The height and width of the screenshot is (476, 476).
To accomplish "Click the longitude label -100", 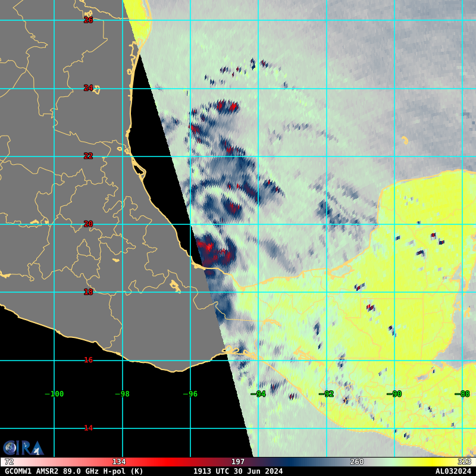I will pyautogui.click(x=54, y=394).
